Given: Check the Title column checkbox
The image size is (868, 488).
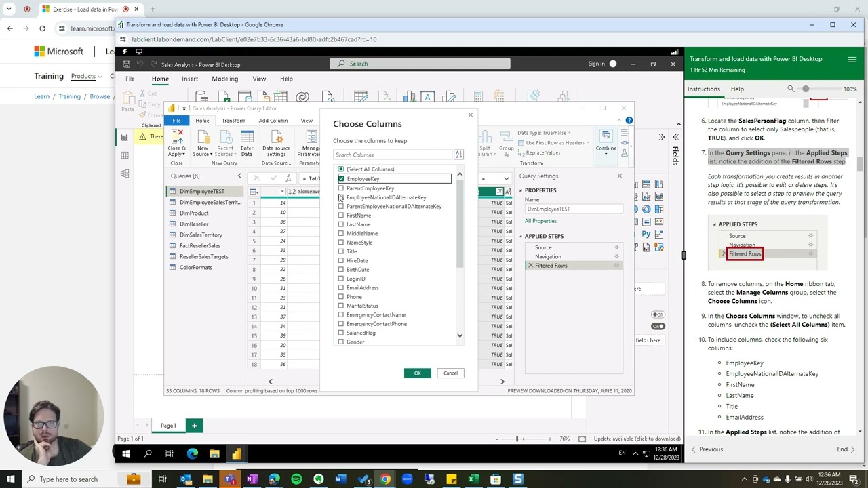Looking at the screenshot, I should pyautogui.click(x=341, y=251).
